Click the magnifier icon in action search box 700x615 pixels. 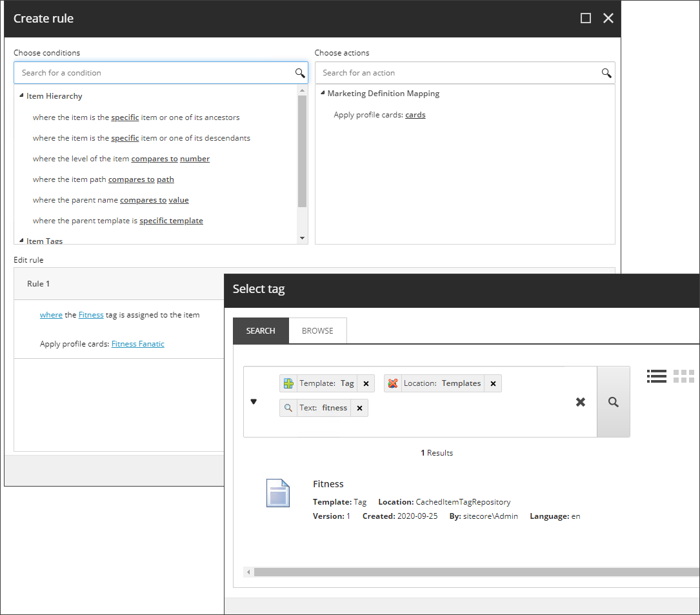point(606,73)
